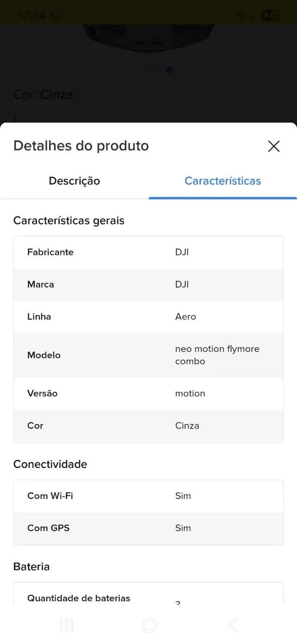This screenshot has height=644, width=297.
Task: Select the fourth carousel dot
Action: (169, 70)
